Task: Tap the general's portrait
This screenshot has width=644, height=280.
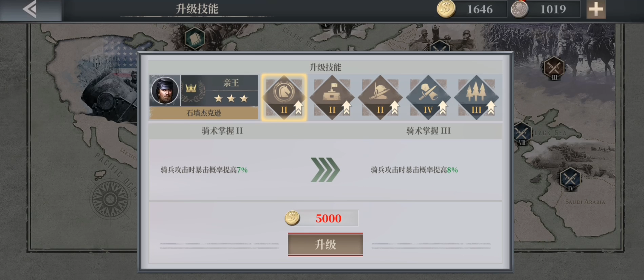Action: (165, 90)
